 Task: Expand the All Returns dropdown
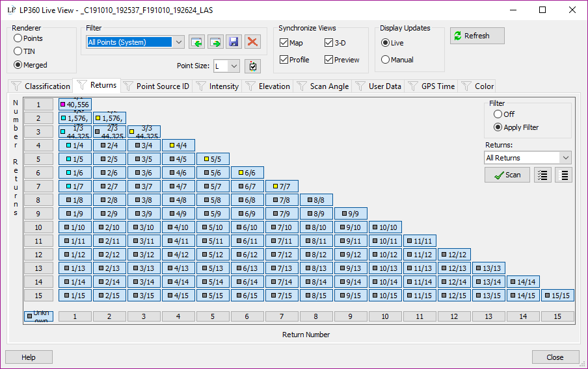pyautogui.click(x=565, y=158)
